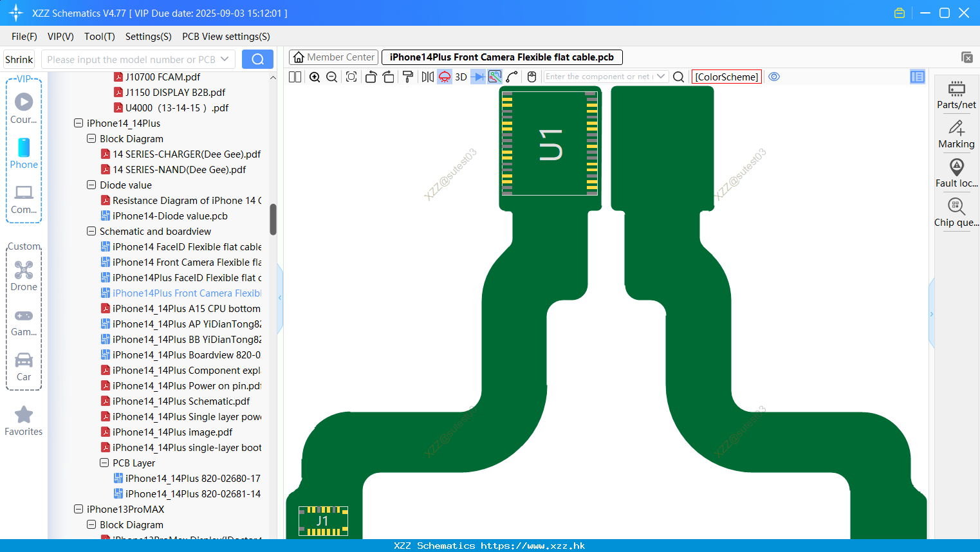The height and width of the screenshot is (552, 980).
Task: Toggle the eye visibility icon
Action: pos(774,77)
